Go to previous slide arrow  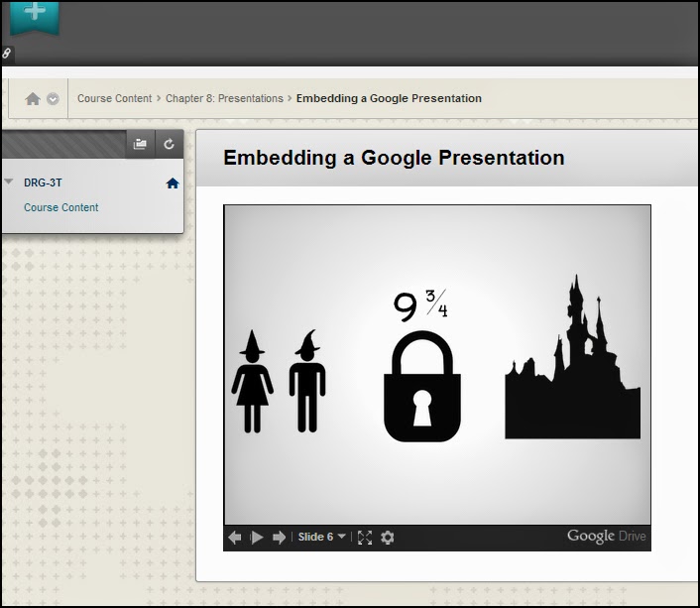pyautogui.click(x=235, y=537)
